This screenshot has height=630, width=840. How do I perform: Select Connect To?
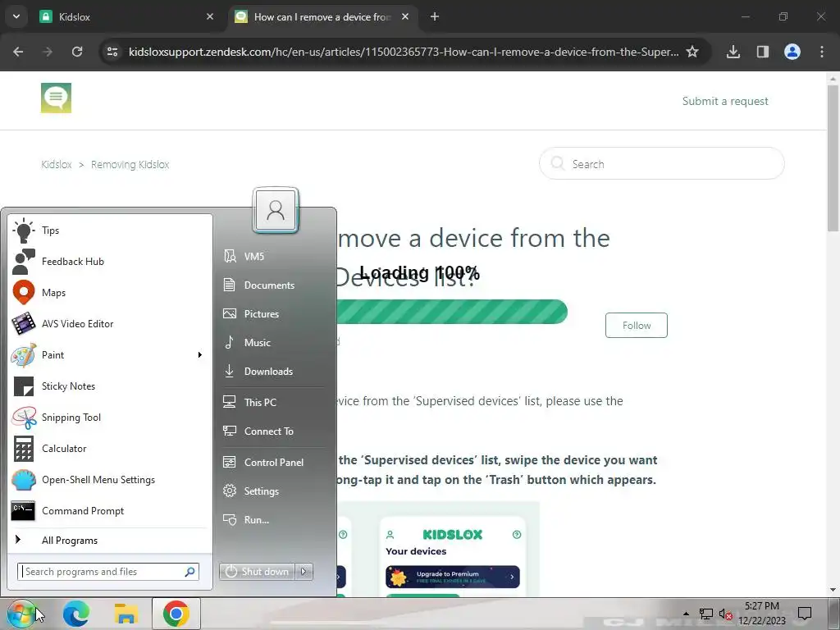click(274, 431)
